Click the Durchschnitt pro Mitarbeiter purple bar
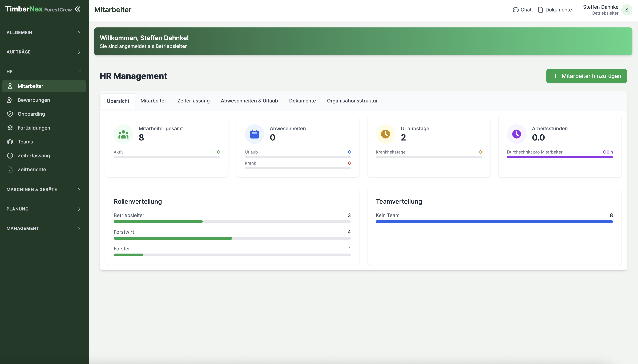Image resolution: width=638 pixels, height=364 pixels. pos(560,157)
